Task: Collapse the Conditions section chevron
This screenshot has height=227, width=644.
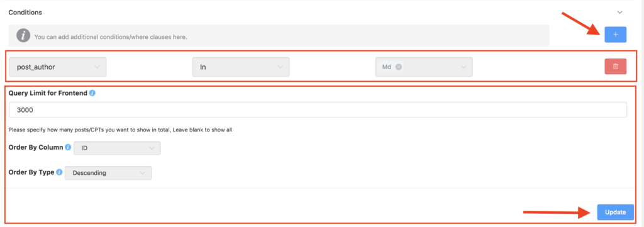Action: 619,13
